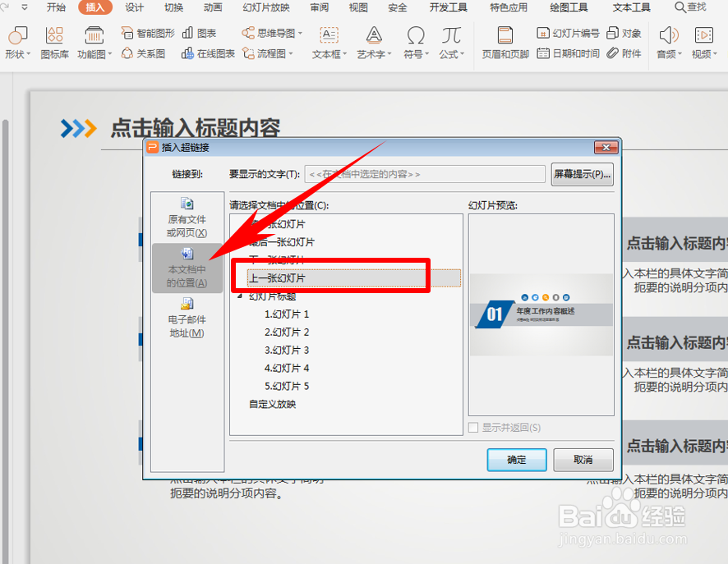Select 1.幻灯片 1 in the list
Screen dimensions: 728x564
coord(287,314)
